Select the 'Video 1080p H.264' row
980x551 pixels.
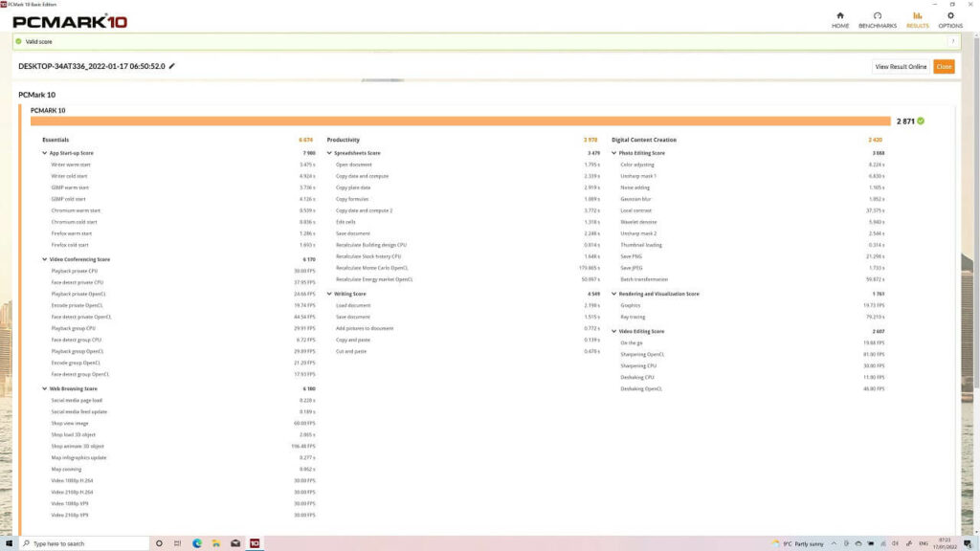point(183,480)
